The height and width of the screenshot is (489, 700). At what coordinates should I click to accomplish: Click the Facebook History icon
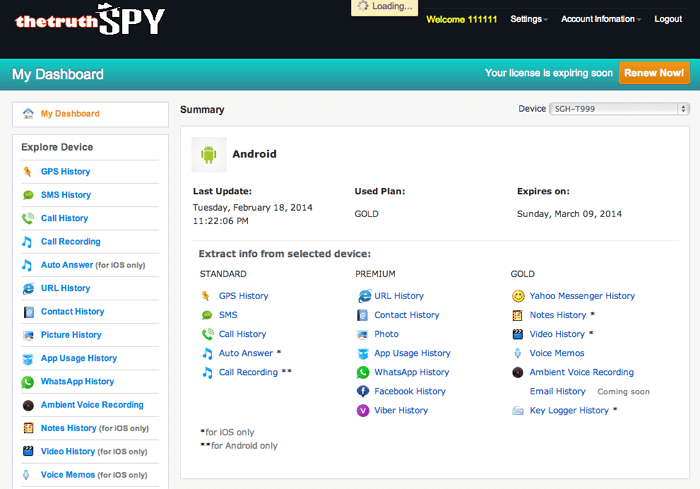(x=364, y=391)
